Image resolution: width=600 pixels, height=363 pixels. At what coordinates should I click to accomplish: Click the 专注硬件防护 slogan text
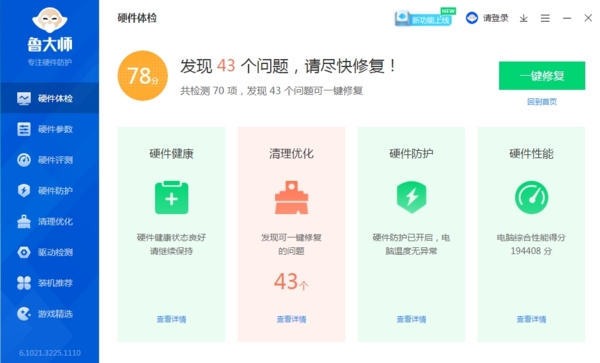coord(50,62)
